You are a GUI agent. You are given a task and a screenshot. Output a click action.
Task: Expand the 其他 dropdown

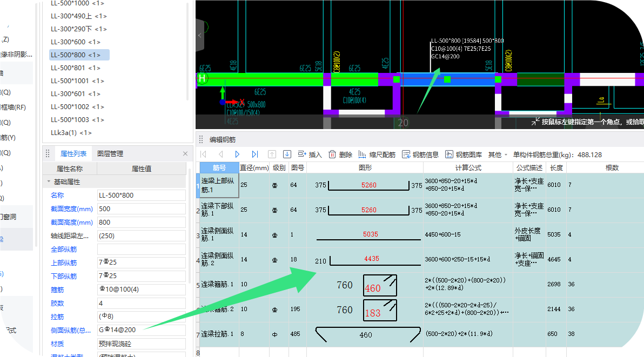click(498, 154)
